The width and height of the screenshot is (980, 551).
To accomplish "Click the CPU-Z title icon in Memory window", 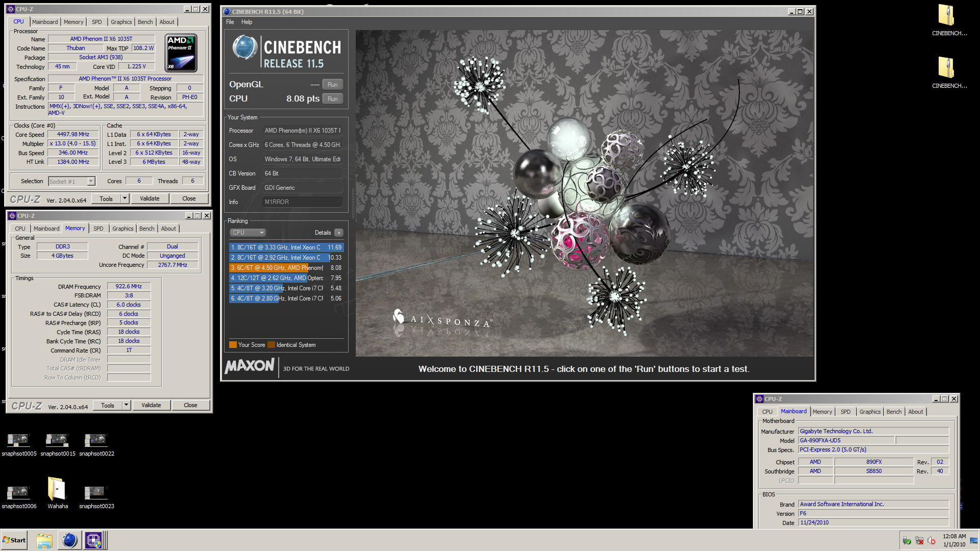I will tap(12, 216).
